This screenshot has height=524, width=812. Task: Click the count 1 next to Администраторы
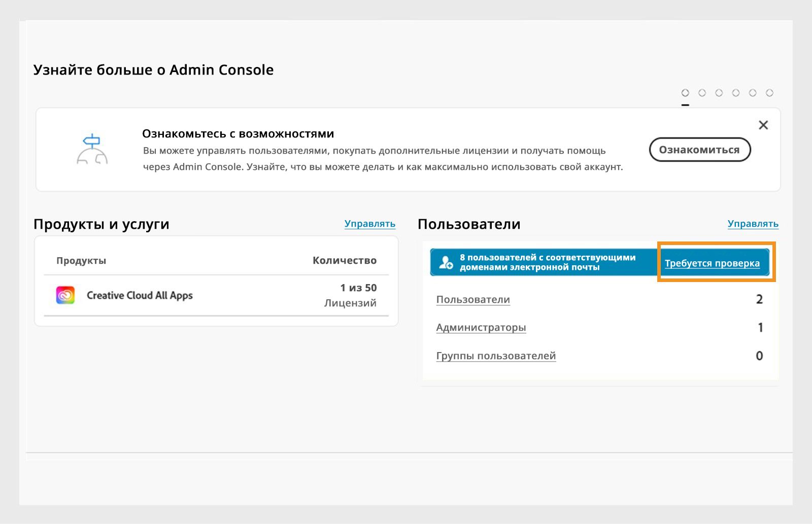(760, 328)
